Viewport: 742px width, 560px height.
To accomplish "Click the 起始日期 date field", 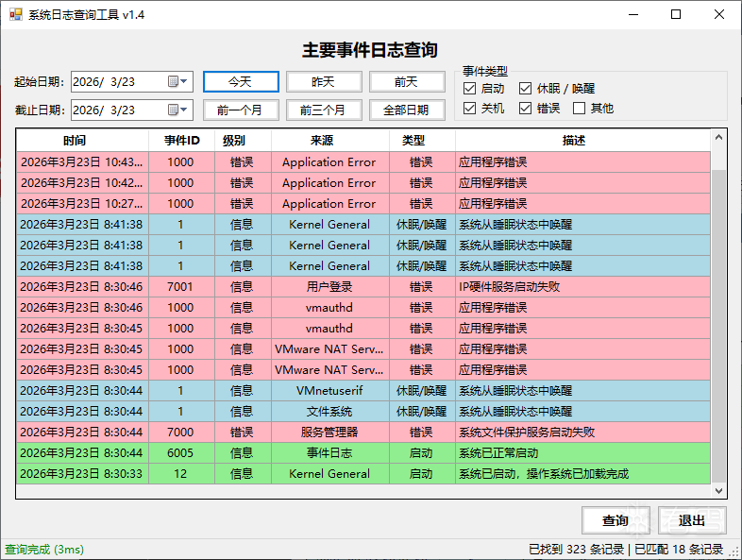I will (132, 82).
